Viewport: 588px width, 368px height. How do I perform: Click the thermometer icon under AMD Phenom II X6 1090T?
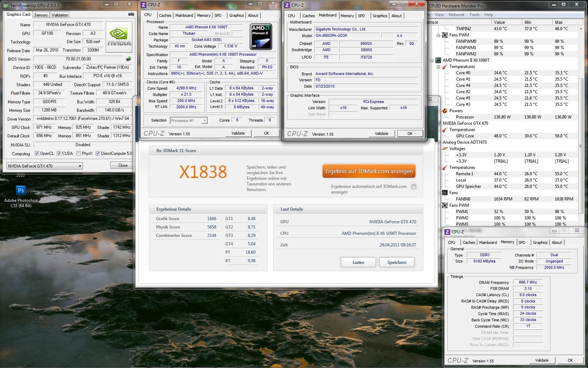[444, 67]
